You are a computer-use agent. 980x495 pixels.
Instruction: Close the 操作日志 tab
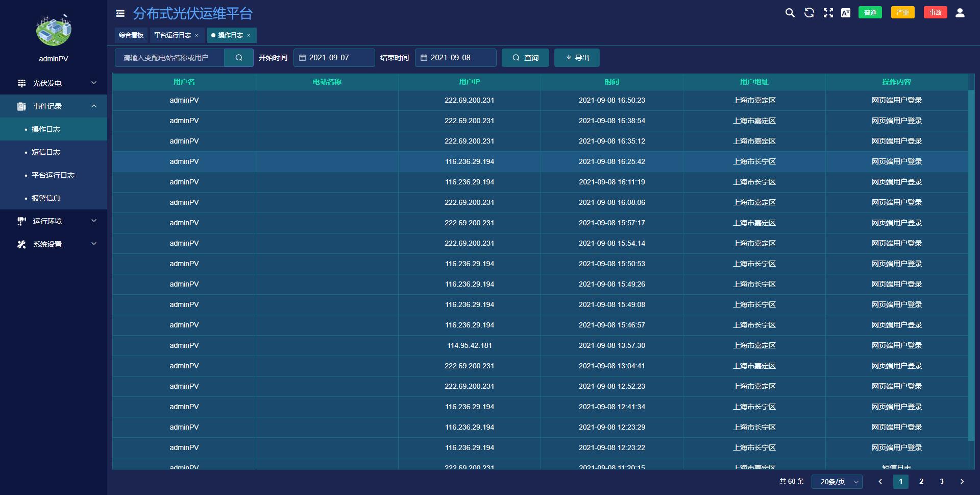249,36
